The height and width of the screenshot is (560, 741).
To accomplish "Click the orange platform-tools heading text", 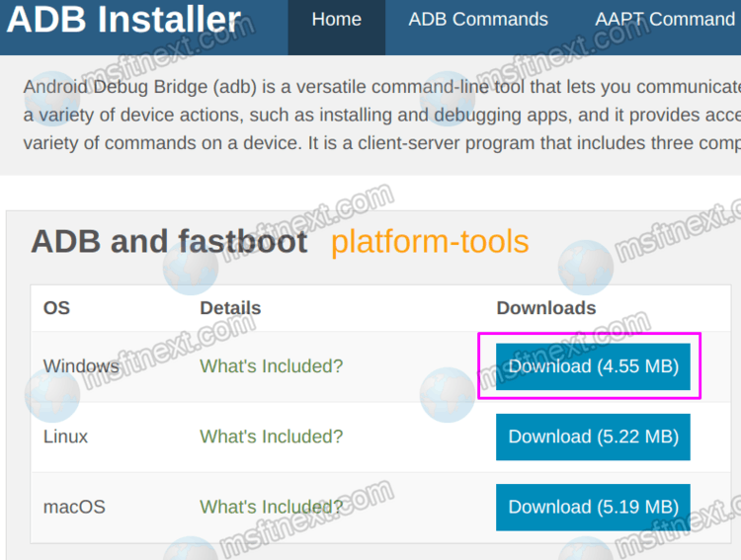I will [x=430, y=242].
